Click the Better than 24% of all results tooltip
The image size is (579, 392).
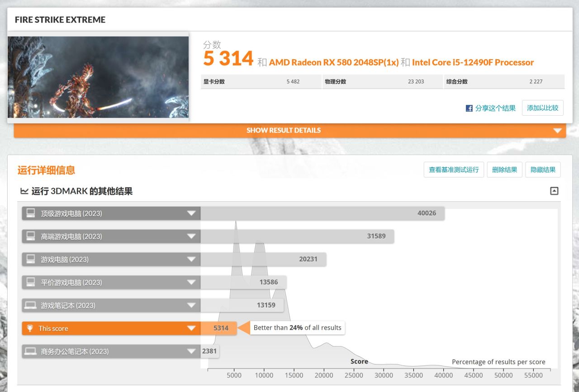(x=297, y=328)
